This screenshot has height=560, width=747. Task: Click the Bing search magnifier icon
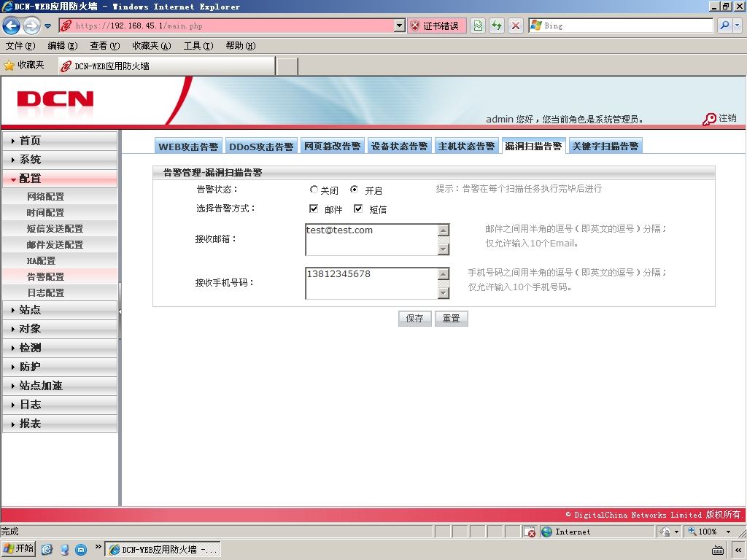click(x=724, y=26)
